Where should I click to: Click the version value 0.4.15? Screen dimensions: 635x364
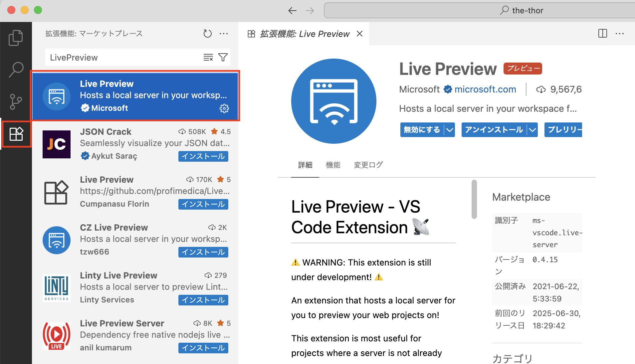pyautogui.click(x=545, y=260)
